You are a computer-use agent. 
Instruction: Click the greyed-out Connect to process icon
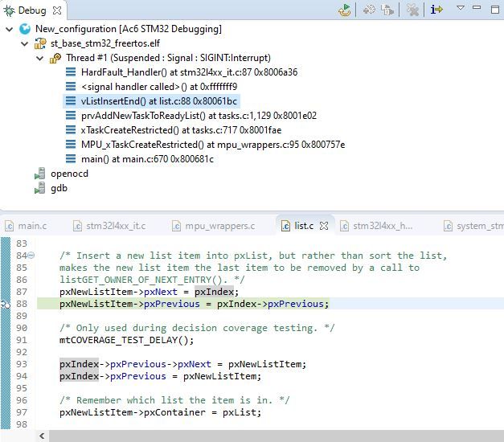369,10
